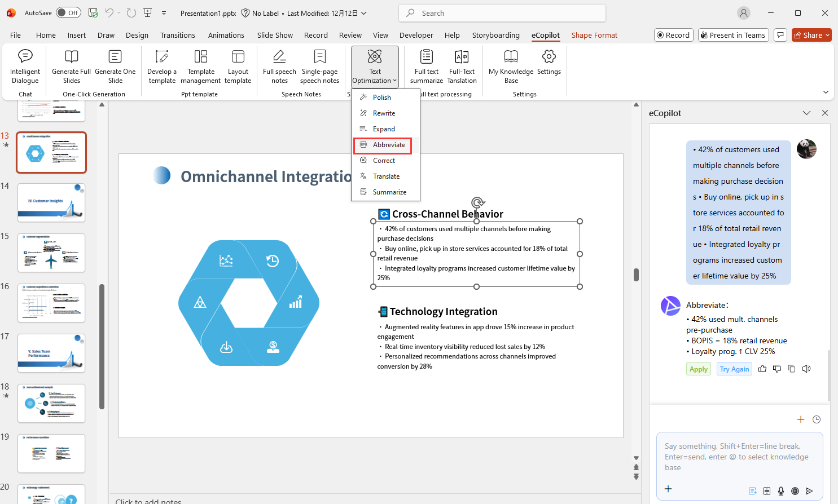Image resolution: width=838 pixels, height=504 pixels.
Task: Copy the abbreviated response text
Action: pyautogui.click(x=792, y=369)
